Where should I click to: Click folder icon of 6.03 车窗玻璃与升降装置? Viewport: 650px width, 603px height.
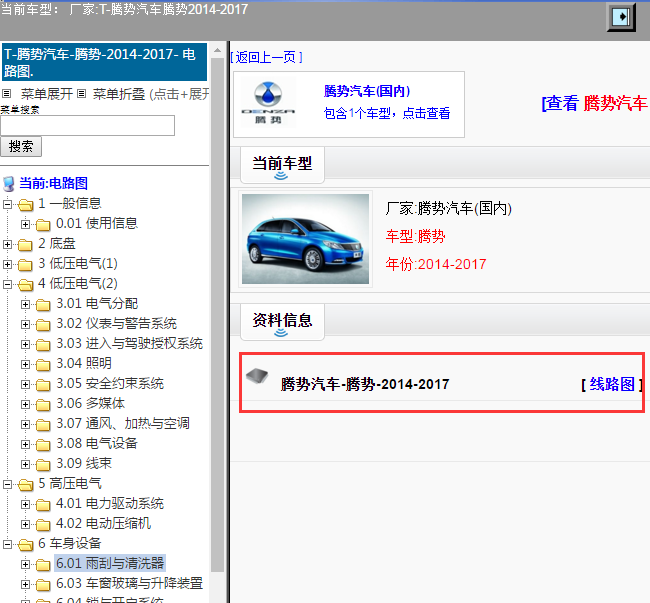pyautogui.click(x=43, y=585)
